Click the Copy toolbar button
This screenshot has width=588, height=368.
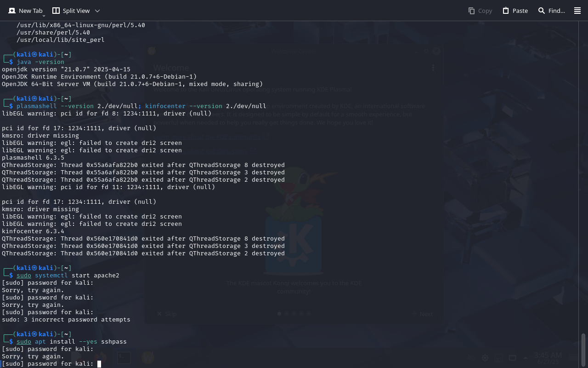tap(480, 11)
